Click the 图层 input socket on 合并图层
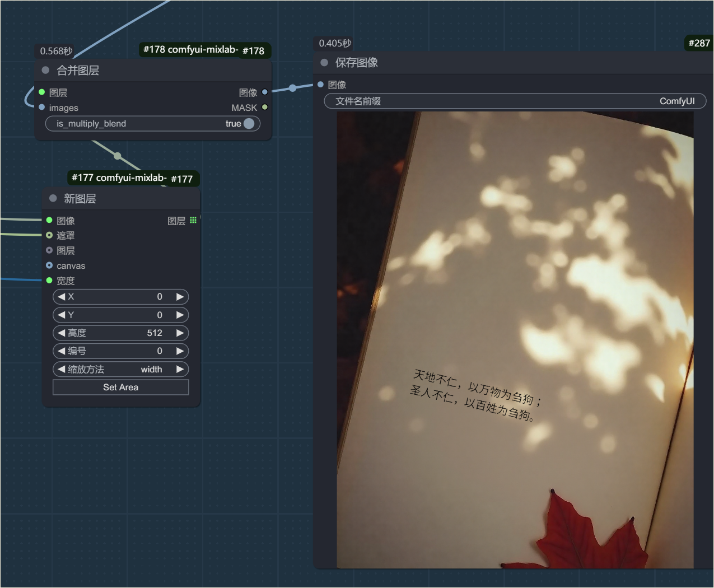714x588 pixels. point(42,92)
